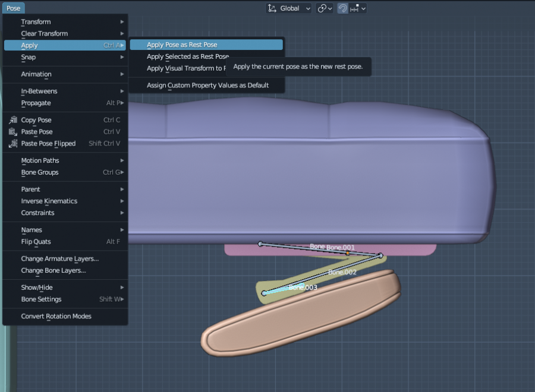Expand the snapping options dropdown arrow
Image resolution: width=535 pixels, height=392 pixels.
point(363,8)
